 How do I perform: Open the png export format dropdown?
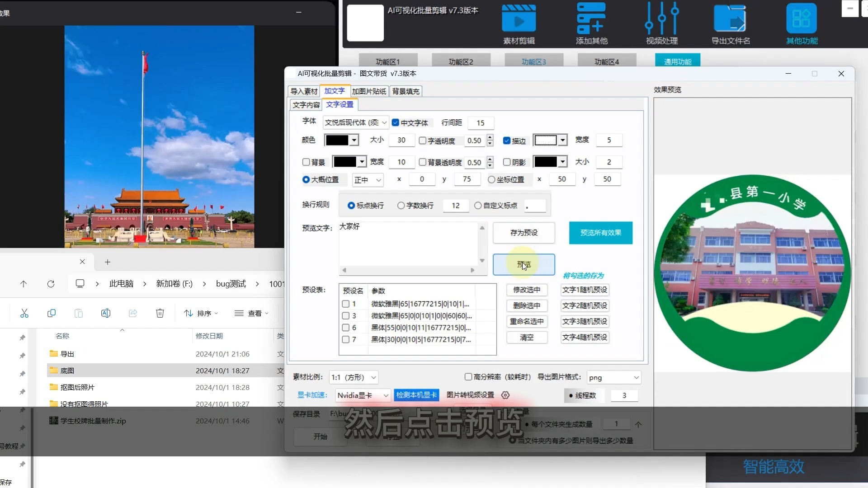(x=613, y=377)
